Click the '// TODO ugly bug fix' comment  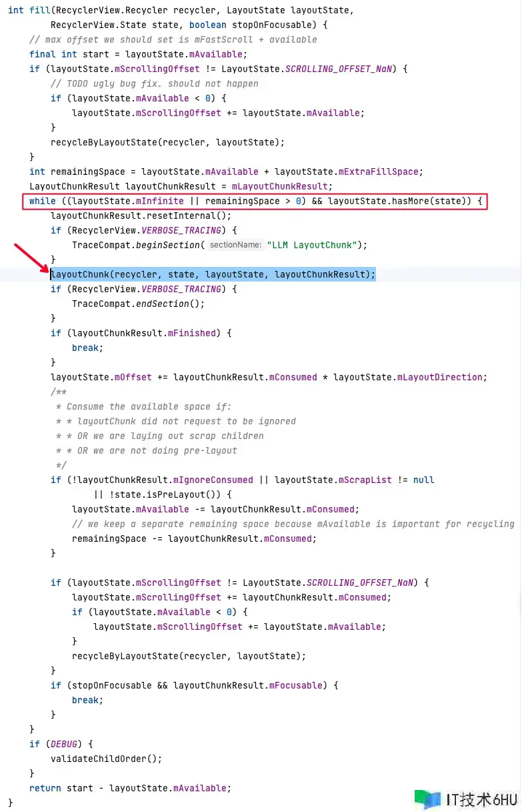[x=155, y=83]
